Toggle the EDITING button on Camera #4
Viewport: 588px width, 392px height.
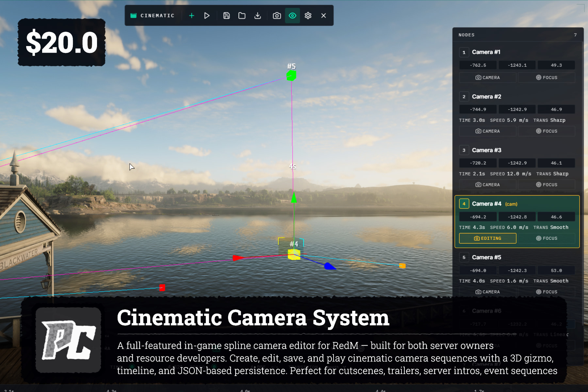pos(488,238)
